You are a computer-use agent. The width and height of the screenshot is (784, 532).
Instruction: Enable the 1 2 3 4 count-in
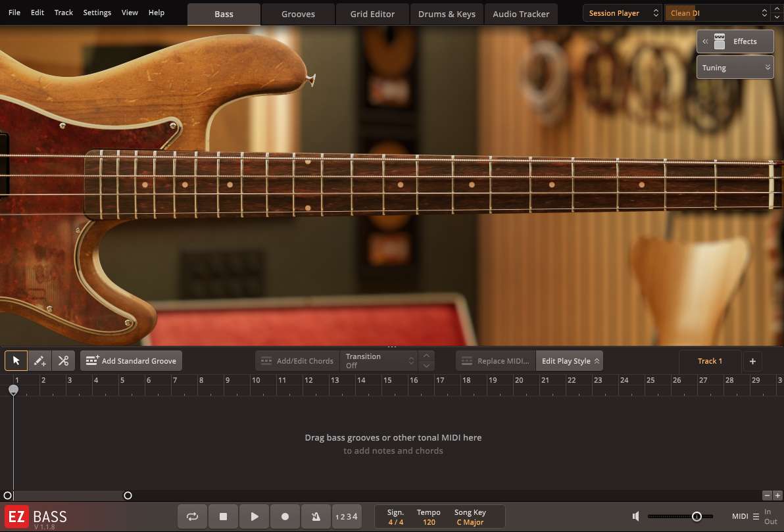pos(347,516)
